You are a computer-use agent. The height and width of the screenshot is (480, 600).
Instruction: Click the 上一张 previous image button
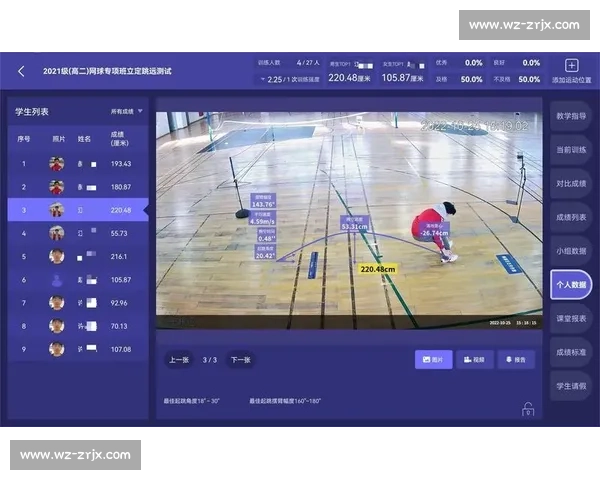pos(179,359)
